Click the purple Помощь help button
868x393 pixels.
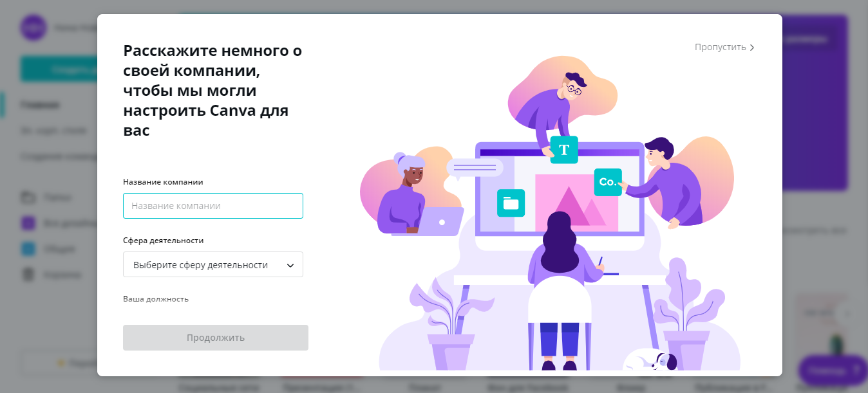coord(833,370)
